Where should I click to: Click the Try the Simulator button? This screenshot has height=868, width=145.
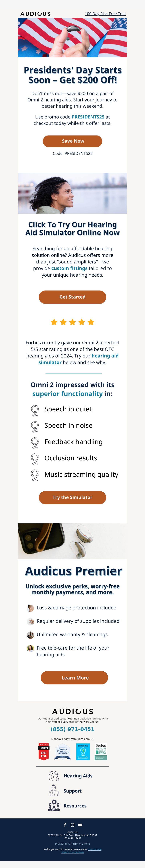(72, 497)
